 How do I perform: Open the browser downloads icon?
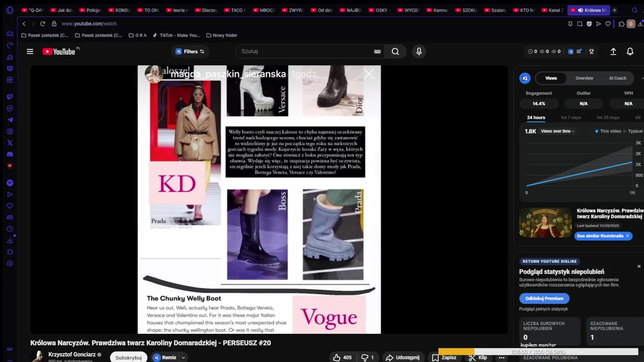tap(641, 24)
